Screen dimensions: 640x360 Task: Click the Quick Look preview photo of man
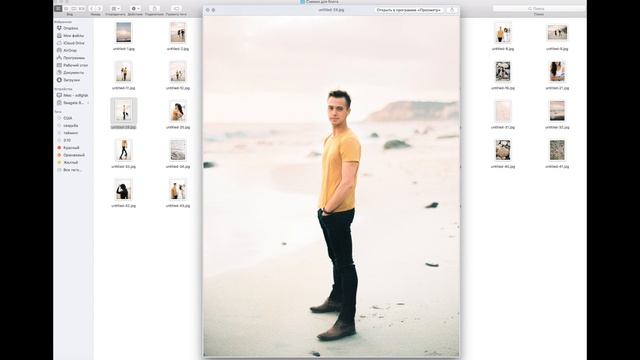coord(331,187)
